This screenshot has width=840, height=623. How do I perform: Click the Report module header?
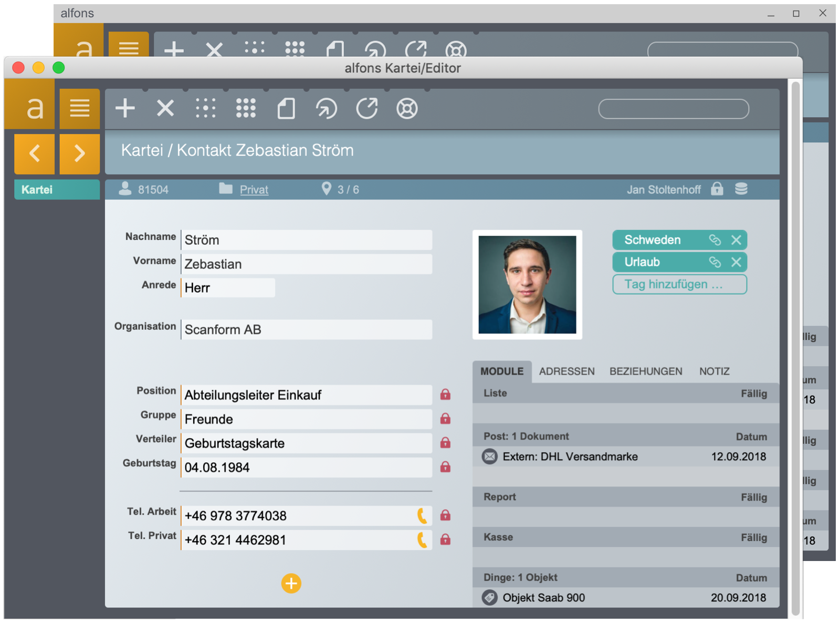(x=626, y=497)
